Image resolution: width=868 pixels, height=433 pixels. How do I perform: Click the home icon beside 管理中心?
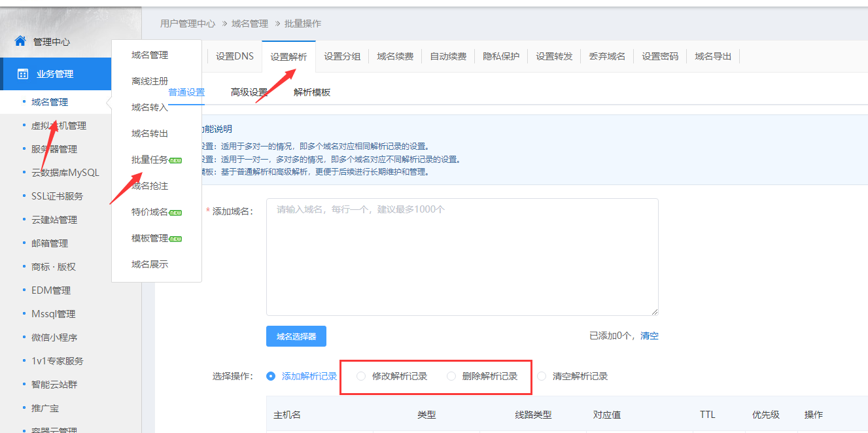pos(20,41)
